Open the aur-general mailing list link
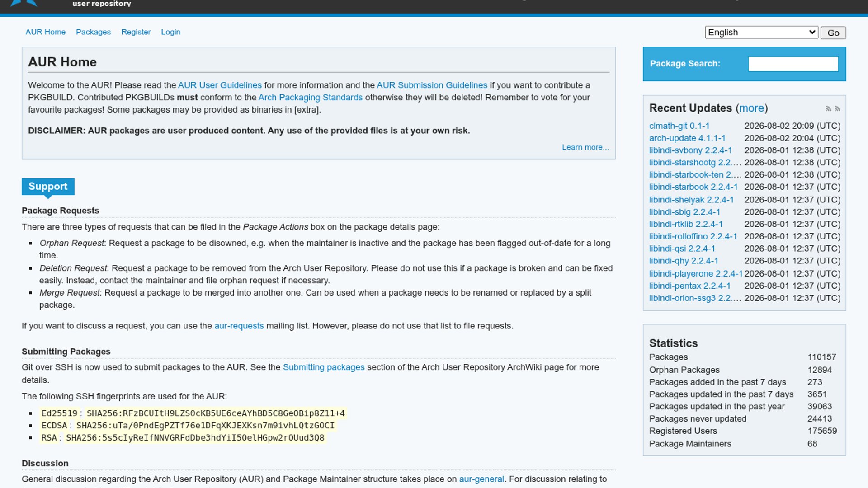 (x=481, y=479)
